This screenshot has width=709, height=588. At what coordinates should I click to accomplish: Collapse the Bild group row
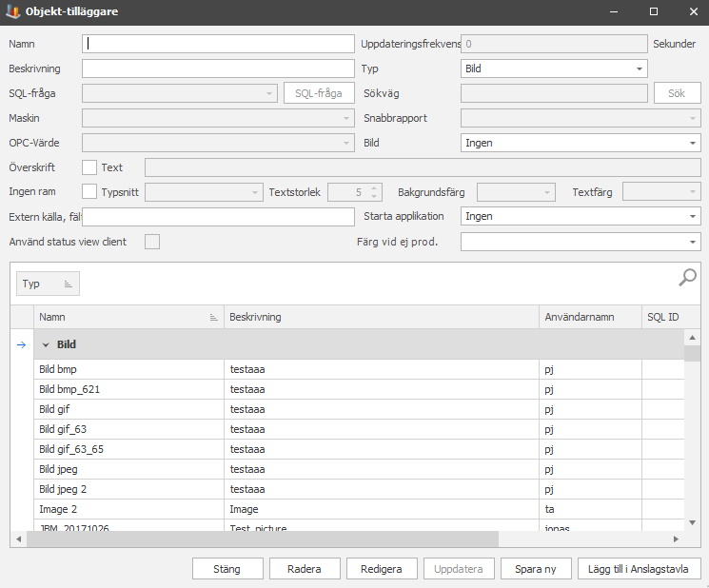(46, 344)
